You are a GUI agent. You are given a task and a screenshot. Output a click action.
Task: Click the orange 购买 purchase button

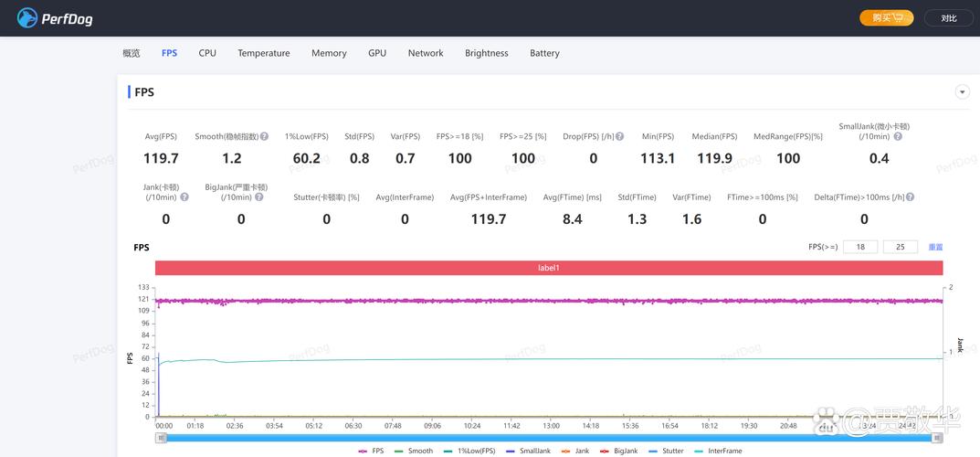coord(886,17)
